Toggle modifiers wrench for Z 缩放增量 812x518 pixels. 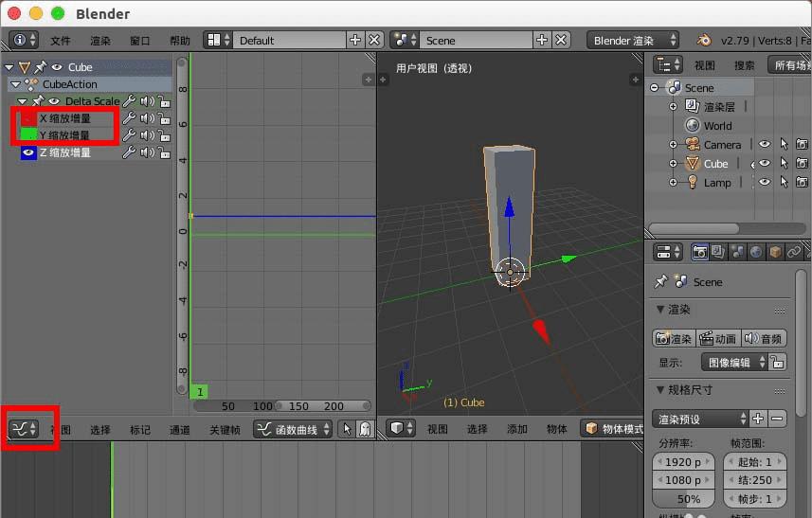[x=129, y=152]
